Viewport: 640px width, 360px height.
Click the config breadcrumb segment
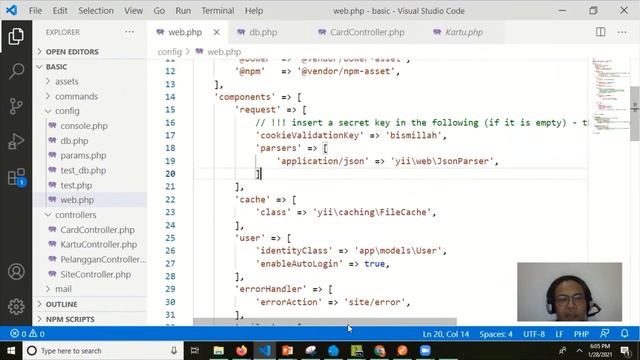[x=169, y=52]
